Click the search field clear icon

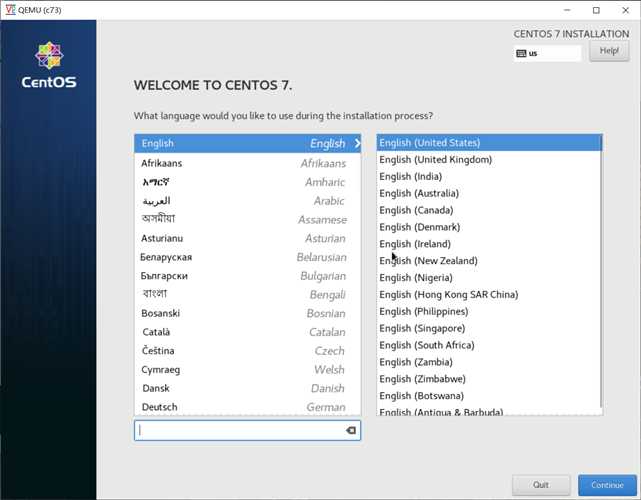(x=351, y=430)
